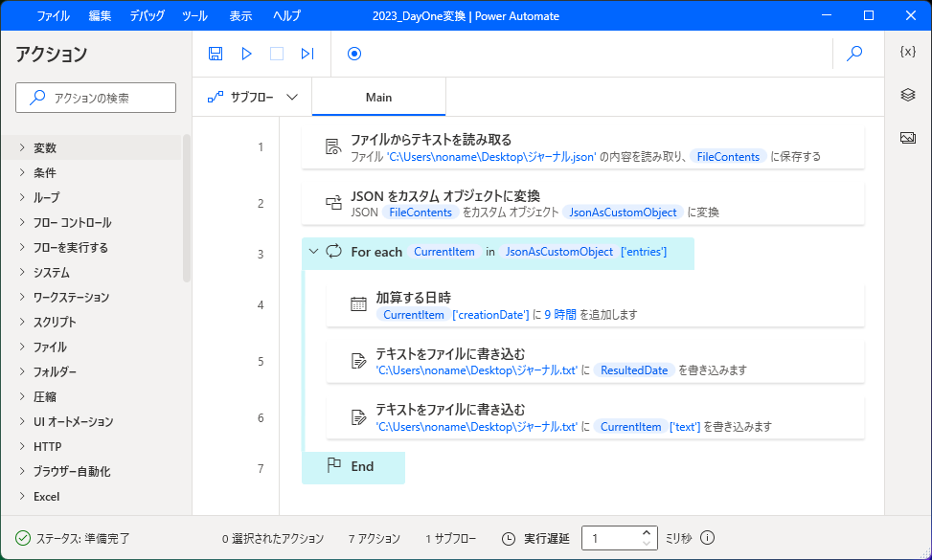Click the FileContents variable in step 1
This screenshot has width=932, height=560.
(x=728, y=157)
